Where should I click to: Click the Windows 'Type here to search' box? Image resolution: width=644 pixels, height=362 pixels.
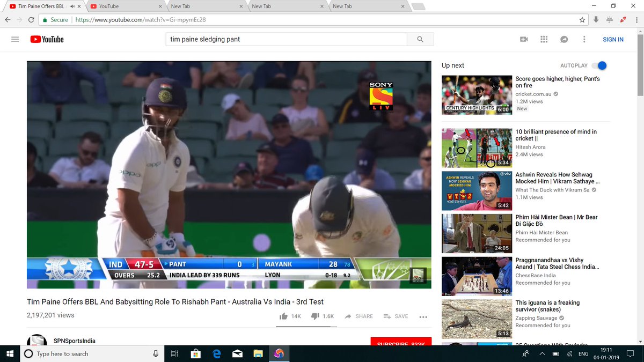pos(91,353)
